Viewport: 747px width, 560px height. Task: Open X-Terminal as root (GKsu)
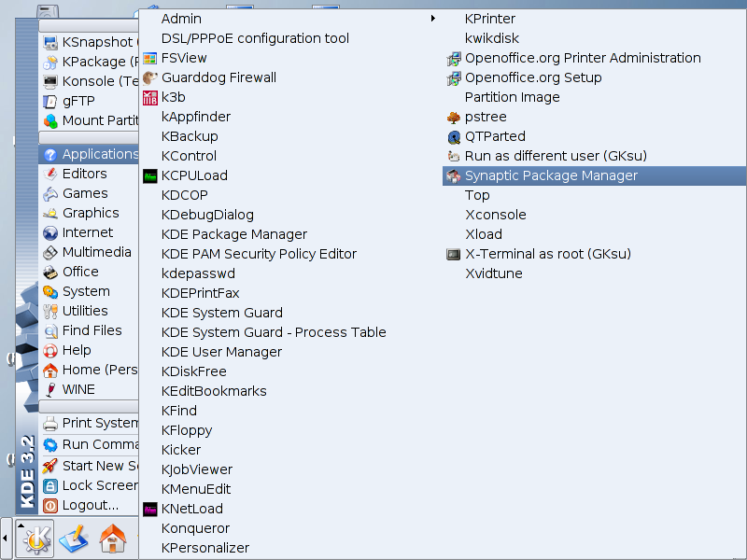click(547, 254)
